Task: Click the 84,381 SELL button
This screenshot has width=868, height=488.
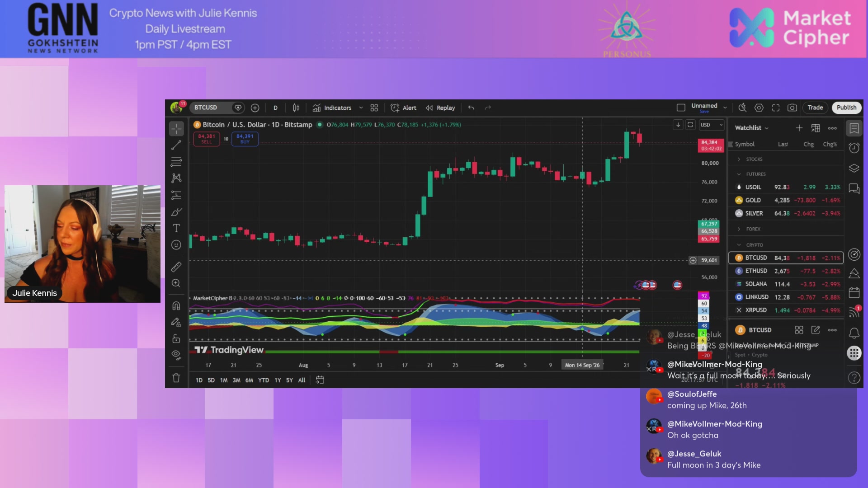Action: tap(207, 139)
